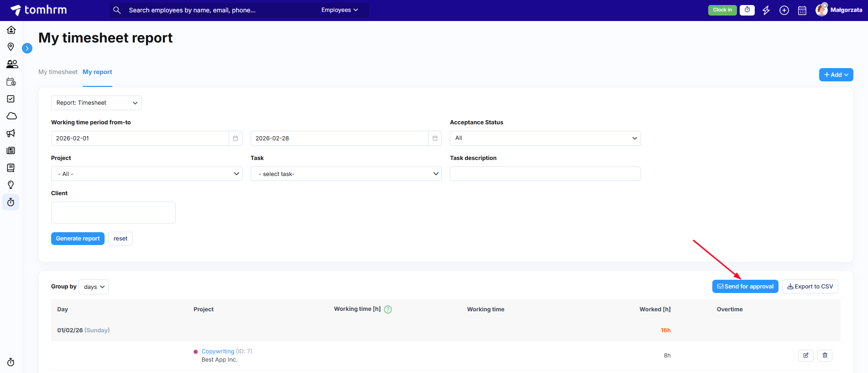Open the Copywriting project link
This screenshot has height=373, width=868.
(x=218, y=352)
